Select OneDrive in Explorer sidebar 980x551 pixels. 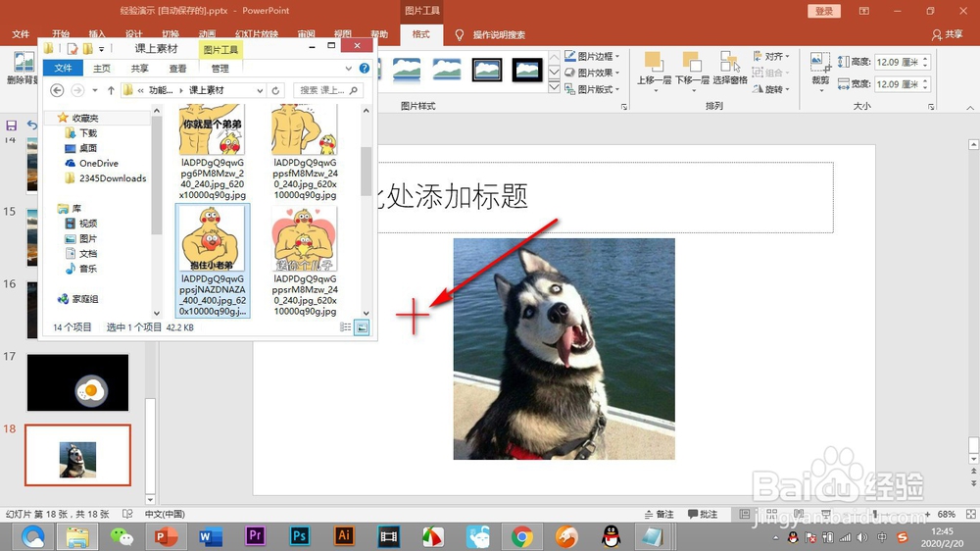pos(92,163)
